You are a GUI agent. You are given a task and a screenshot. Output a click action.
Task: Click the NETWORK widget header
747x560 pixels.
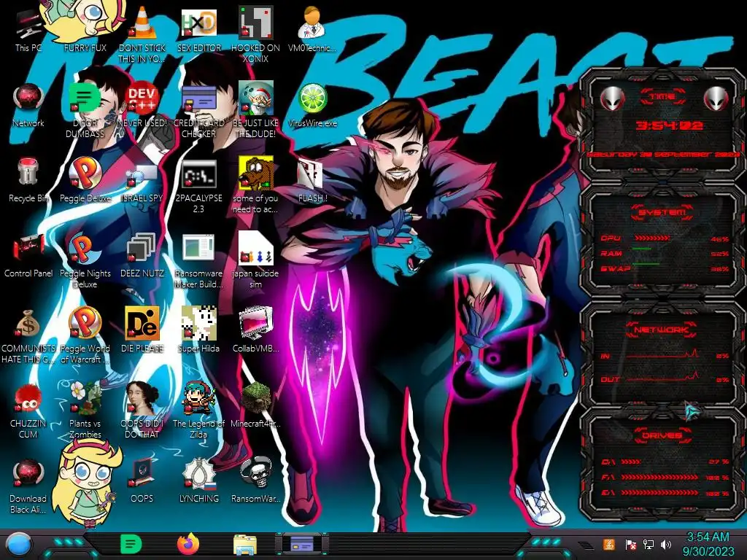[662, 330]
